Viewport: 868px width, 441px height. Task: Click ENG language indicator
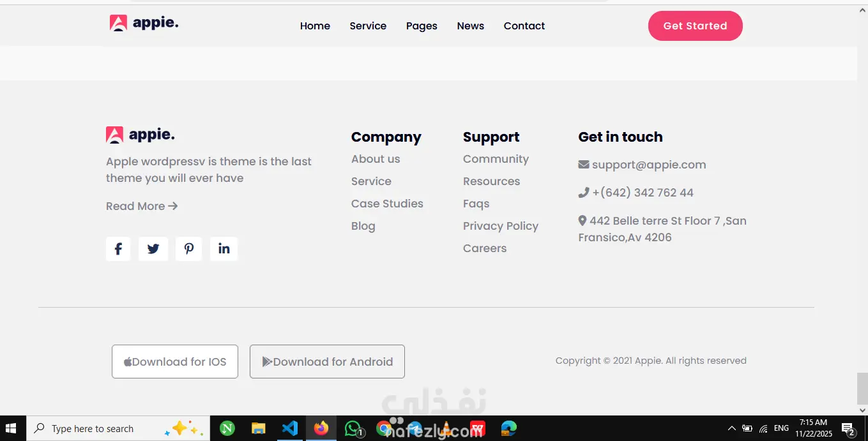(x=781, y=428)
